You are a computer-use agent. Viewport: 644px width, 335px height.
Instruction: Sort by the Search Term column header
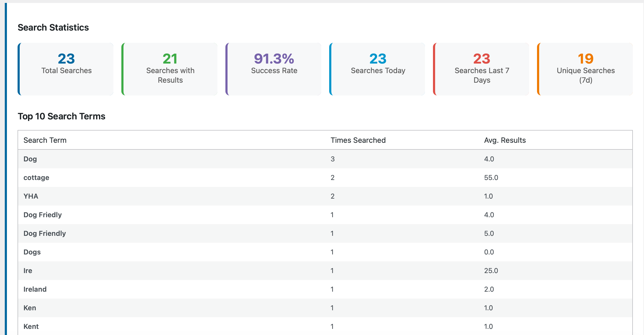tap(45, 140)
